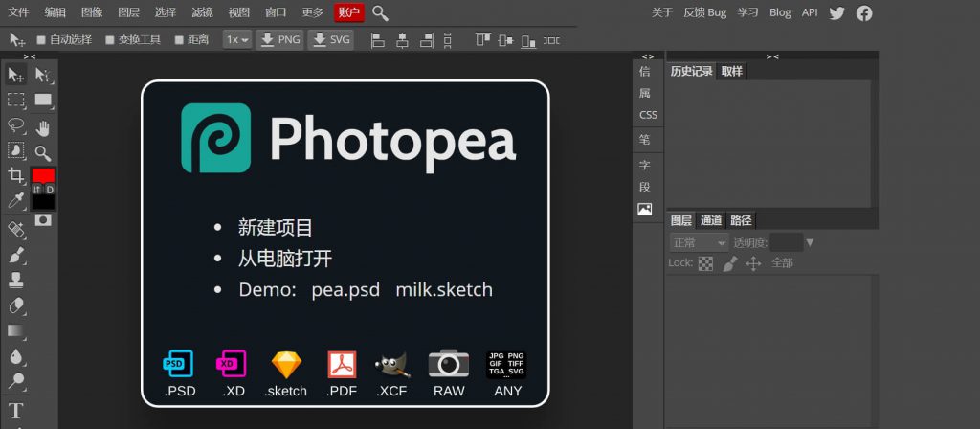Select the Clone Stamp tool
Screen dimensions: 980x429
(15, 281)
